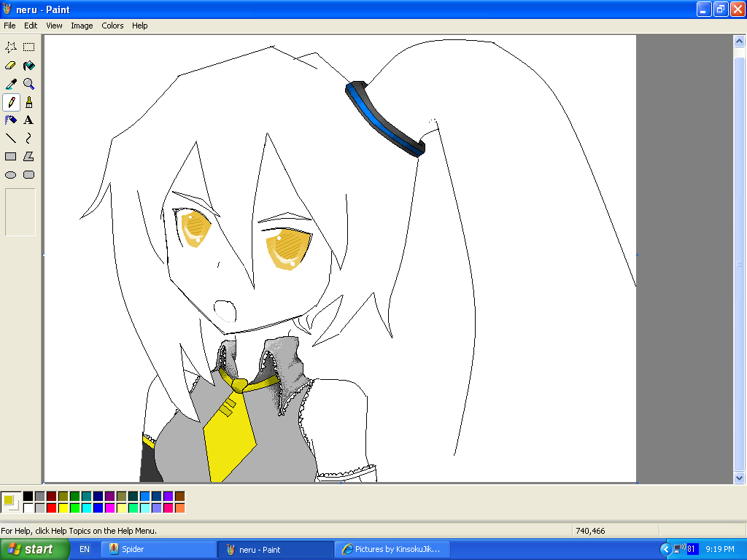
Task: Select the Curve tool
Action: click(x=29, y=139)
